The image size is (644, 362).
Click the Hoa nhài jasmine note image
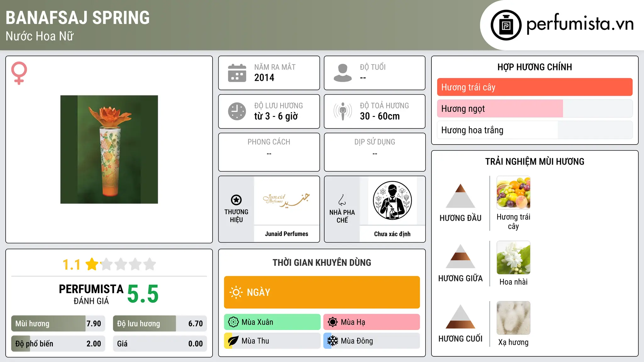(513, 258)
